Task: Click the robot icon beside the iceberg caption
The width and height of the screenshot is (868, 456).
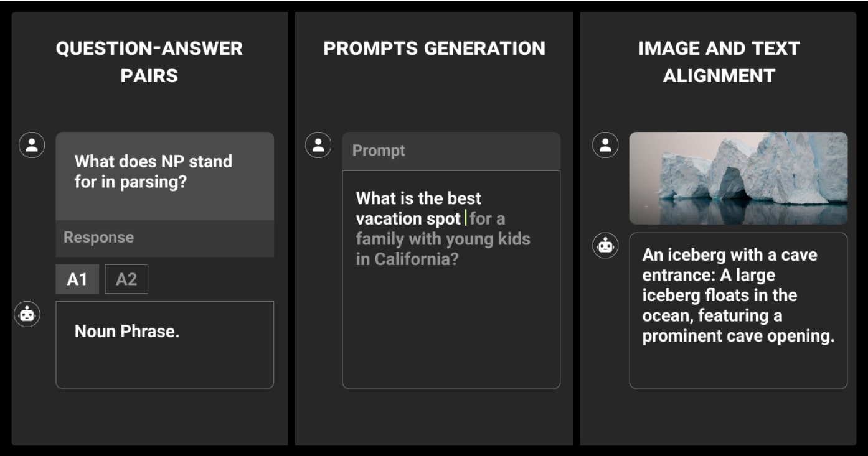Action: [605, 246]
